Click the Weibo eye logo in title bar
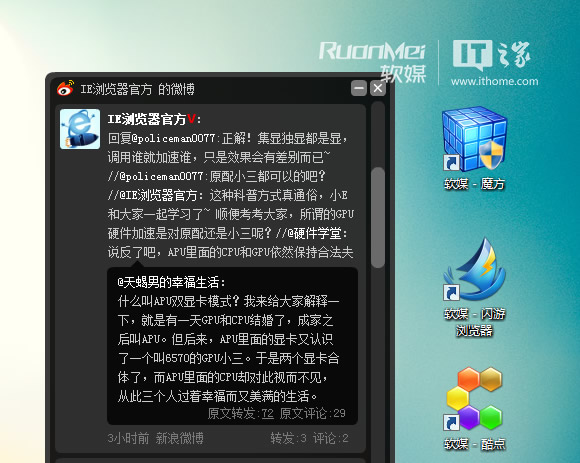The image size is (580, 463). pos(65,88)
